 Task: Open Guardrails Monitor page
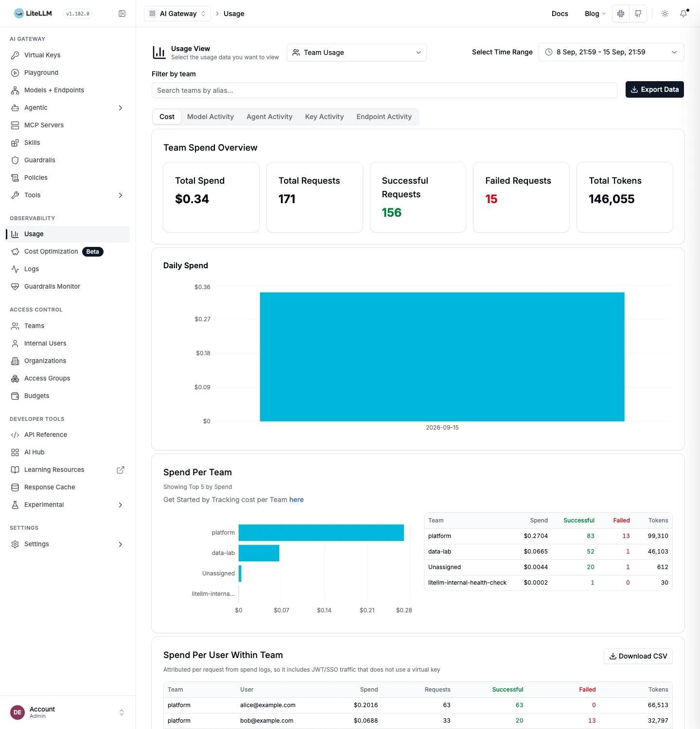tap(68, 286)
